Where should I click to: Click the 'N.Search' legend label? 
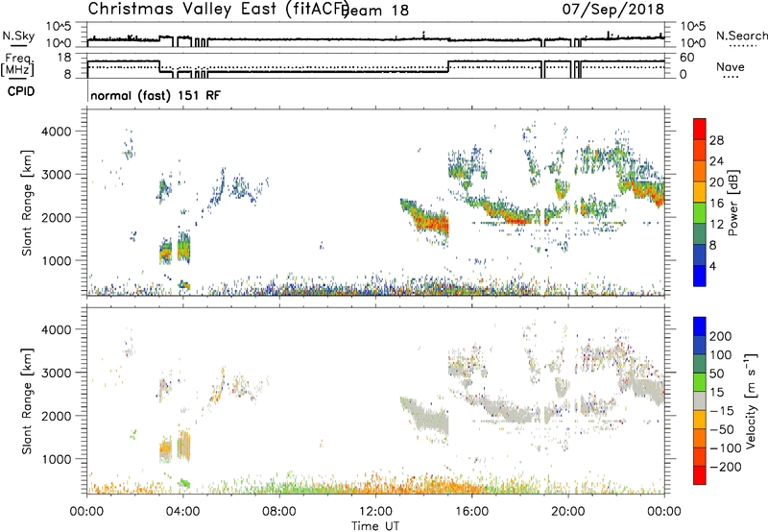[741, 36]
